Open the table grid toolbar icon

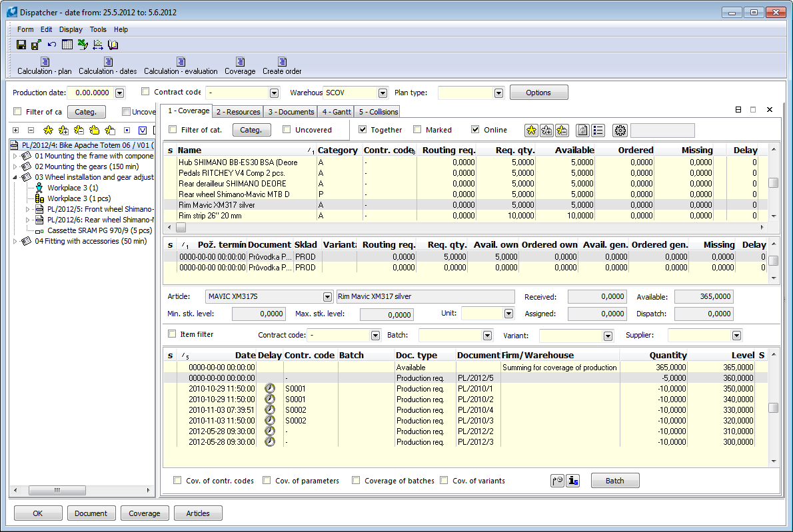[67, 45]
